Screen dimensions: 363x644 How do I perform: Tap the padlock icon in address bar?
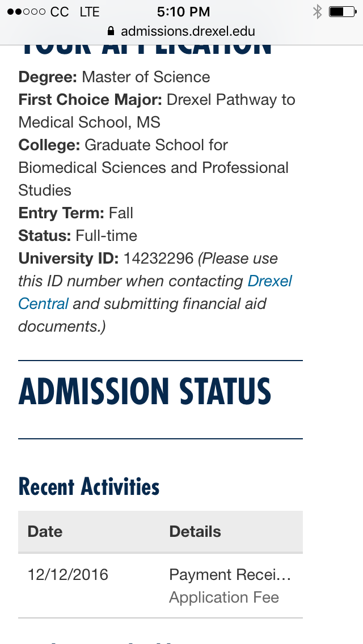[x=111, y=31]
